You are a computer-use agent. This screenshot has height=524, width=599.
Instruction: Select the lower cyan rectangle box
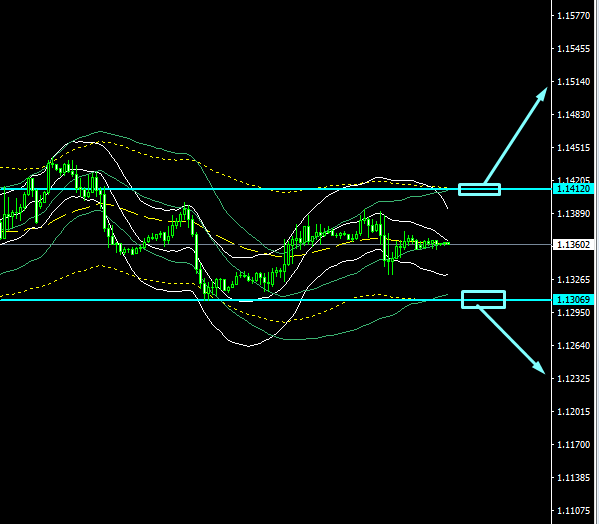coord(484,299)
